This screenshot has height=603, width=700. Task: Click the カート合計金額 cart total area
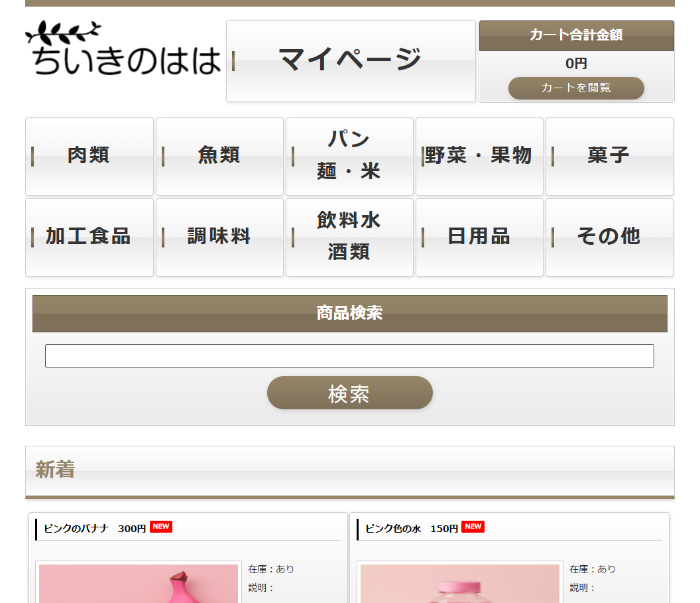(575, 36)
